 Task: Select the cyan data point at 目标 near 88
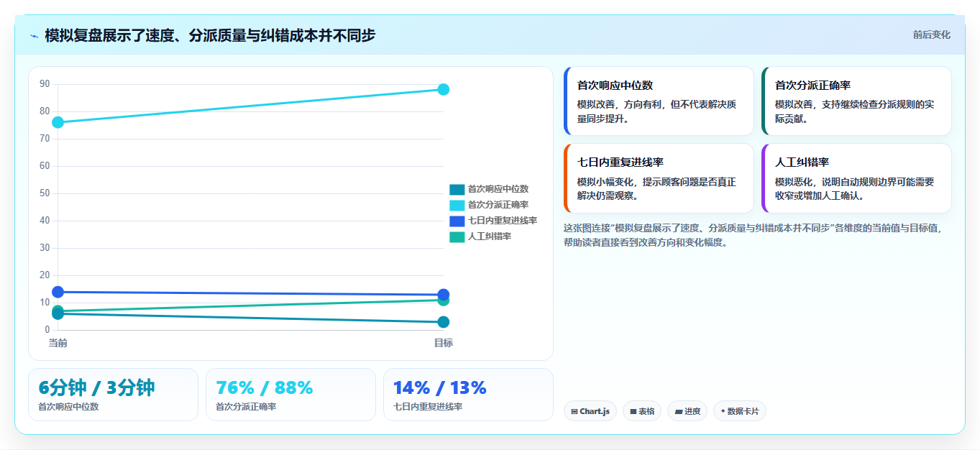[x=444, y=89]
